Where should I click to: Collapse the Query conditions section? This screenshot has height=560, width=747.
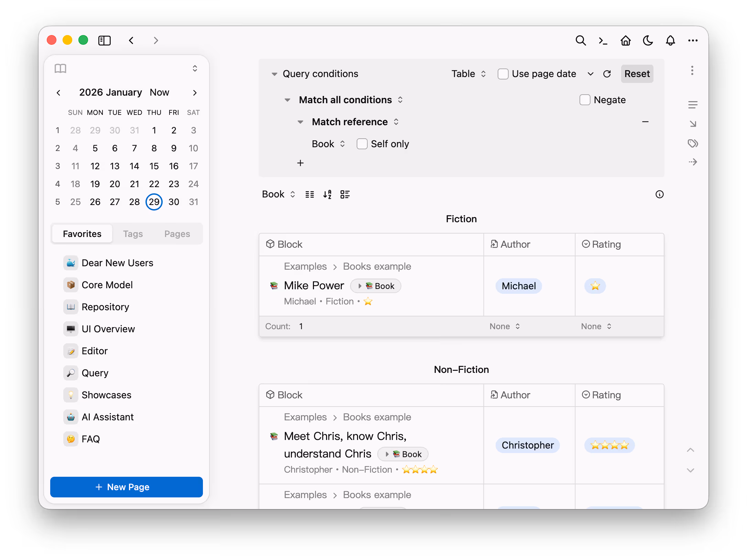274,74
